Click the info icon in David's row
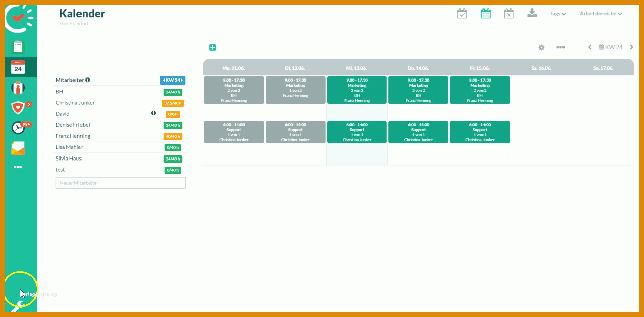Viewport: 644px width, 317px height. pos(154,113)
